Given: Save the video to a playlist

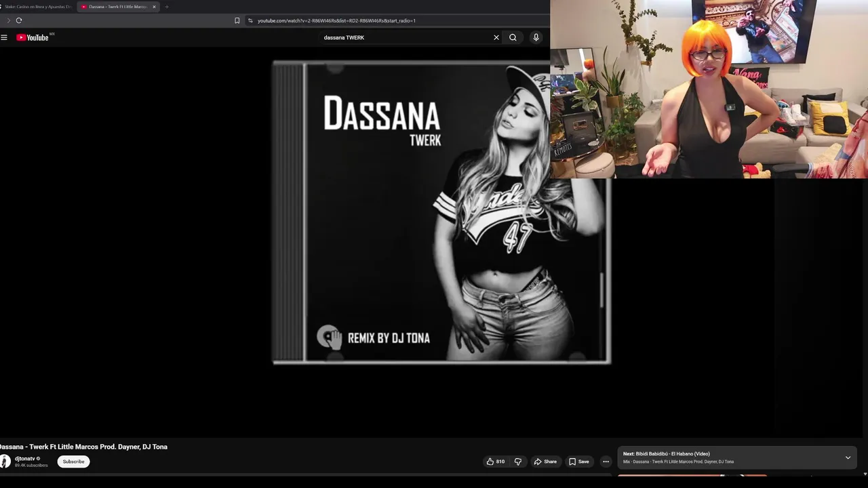Looking at the screenshot, I should (579, 462).
